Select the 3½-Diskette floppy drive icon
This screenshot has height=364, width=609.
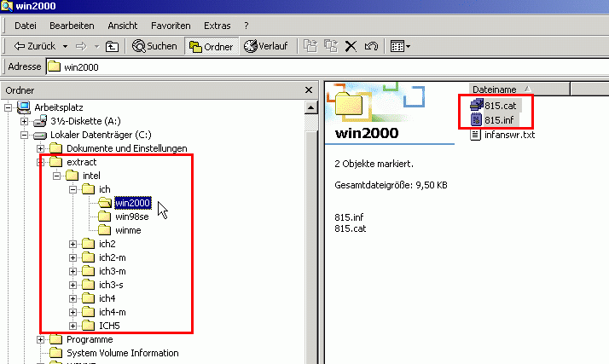40,121
